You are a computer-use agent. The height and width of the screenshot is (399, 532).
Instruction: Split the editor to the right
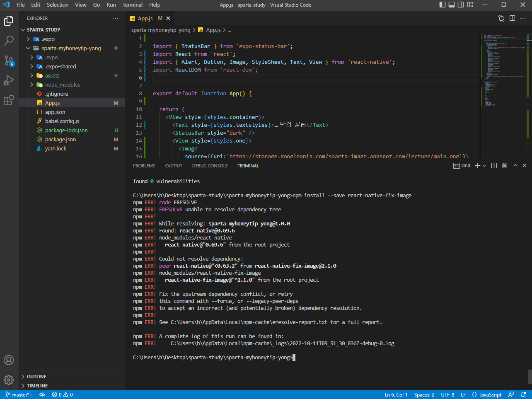(512, 18)
